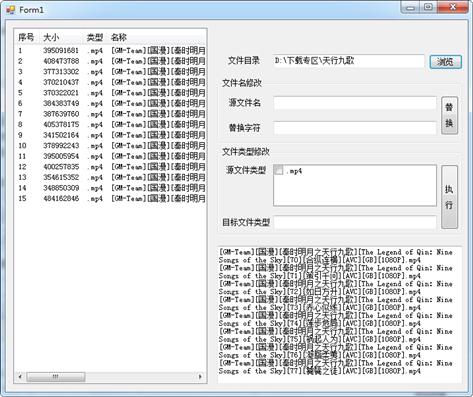
Task: Sort by the 序号 column header
Action: 27,37
